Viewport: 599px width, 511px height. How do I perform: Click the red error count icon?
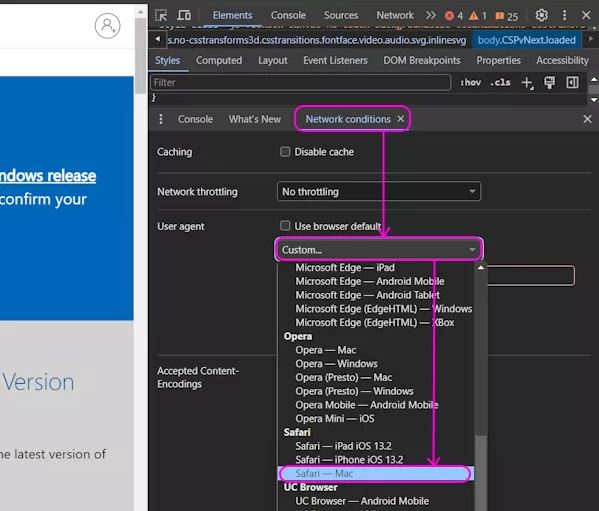click(x=449, y=16)
